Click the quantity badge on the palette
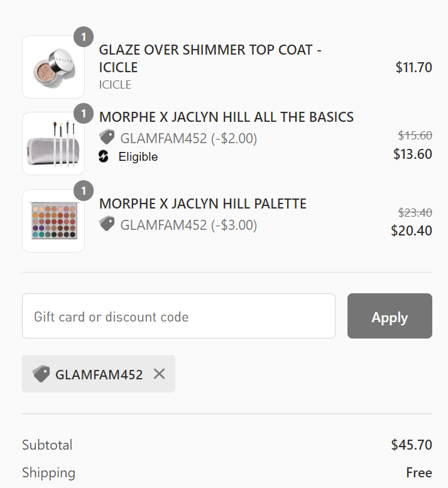 (x=84, y=190)
